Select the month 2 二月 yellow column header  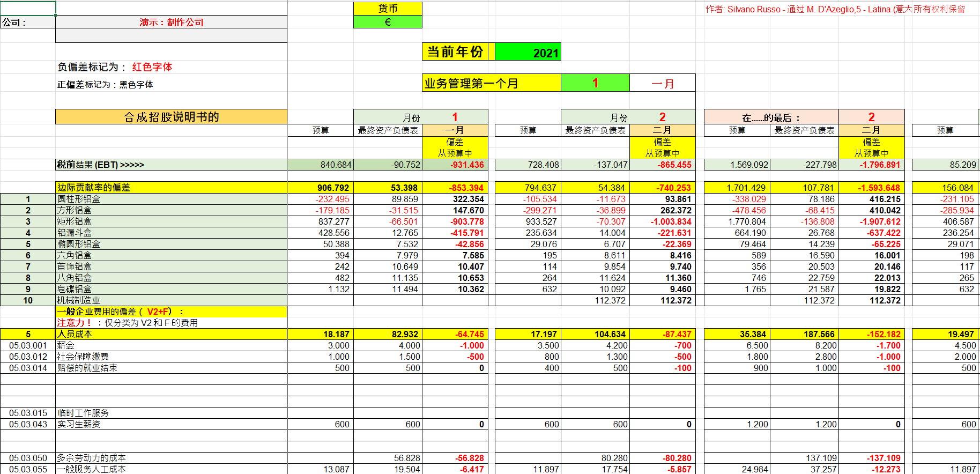[x=663, y=130]
